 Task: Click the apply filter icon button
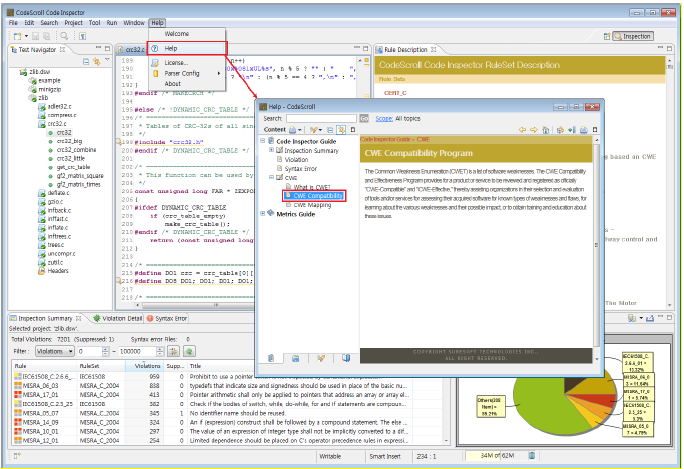pyautogui.click(x=173, y=351)
